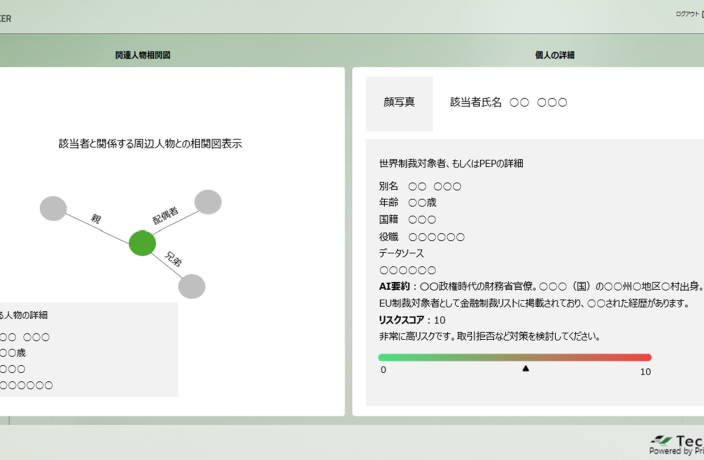Select the green central person node

tap(142, 243)
